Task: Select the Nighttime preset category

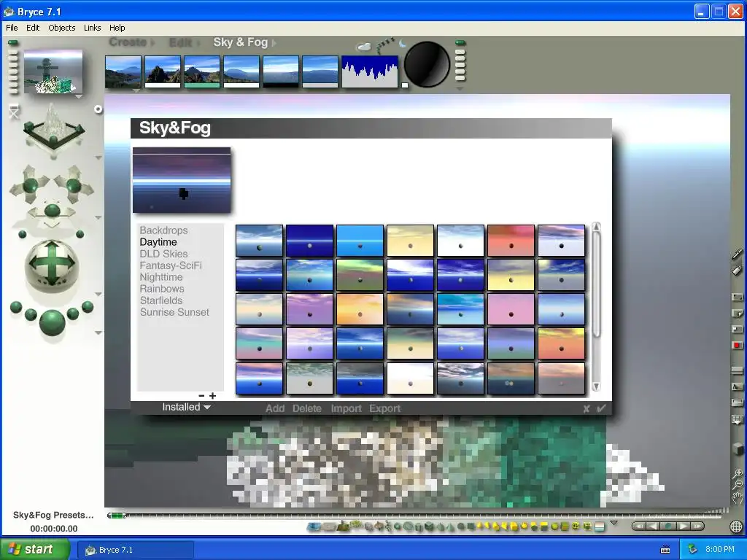Action: coord(161,277)
